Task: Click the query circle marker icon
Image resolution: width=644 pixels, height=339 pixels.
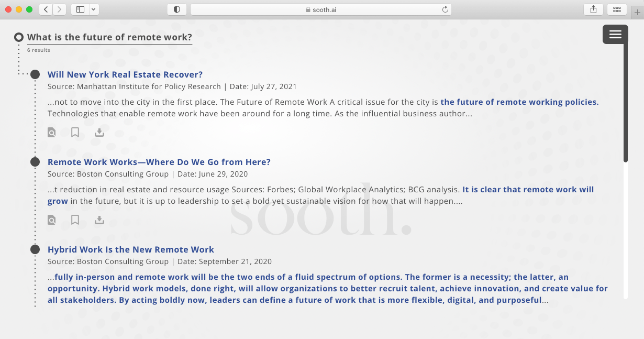Action: coord(19,37)
